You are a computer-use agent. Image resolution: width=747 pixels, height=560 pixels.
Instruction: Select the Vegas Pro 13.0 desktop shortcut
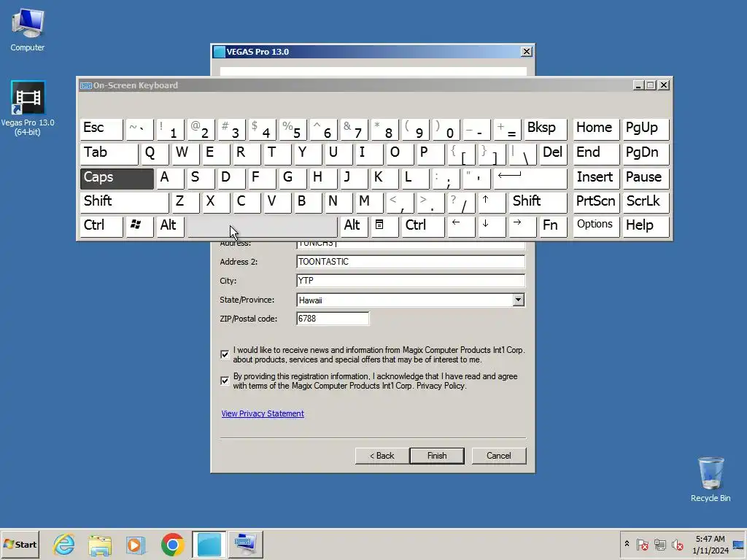28,109
